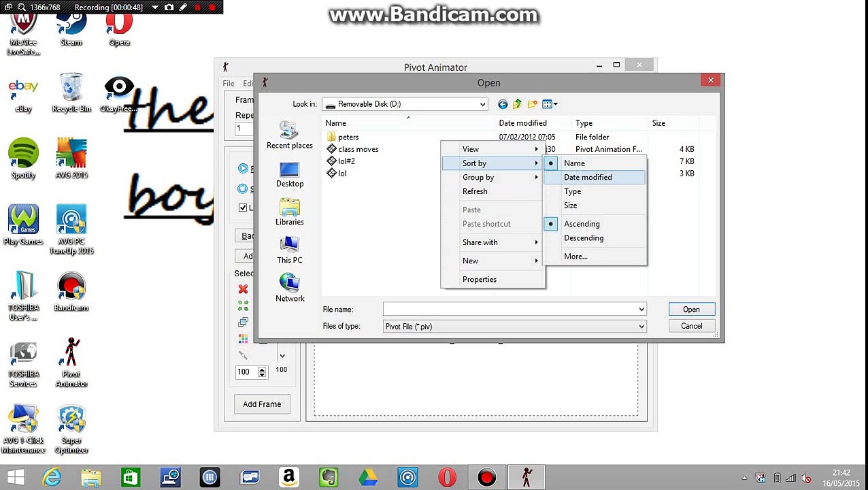Expand Files of type dropdown
Image resolution: width=868 pixels, height=490 pixels.
641,327
